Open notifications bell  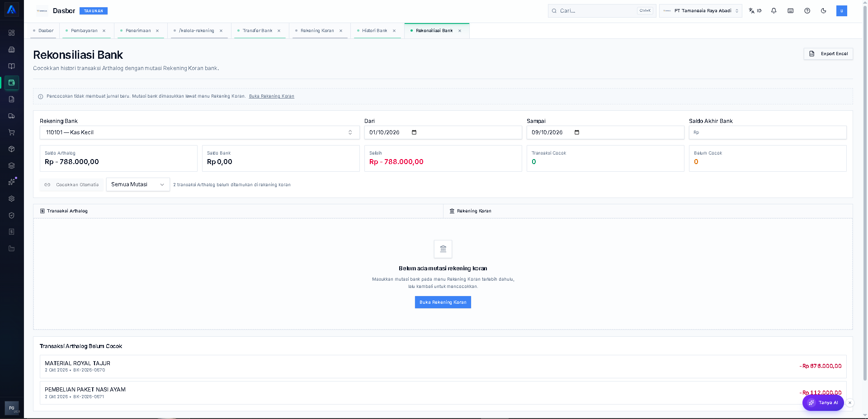pos(774,11)
